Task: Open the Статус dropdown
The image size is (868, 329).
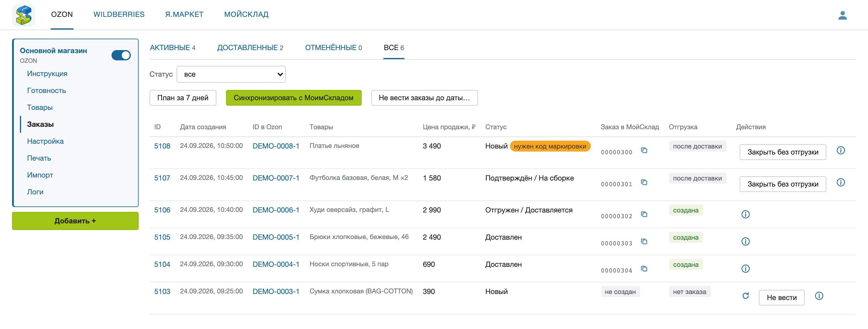Action: (x=231, y=74)
